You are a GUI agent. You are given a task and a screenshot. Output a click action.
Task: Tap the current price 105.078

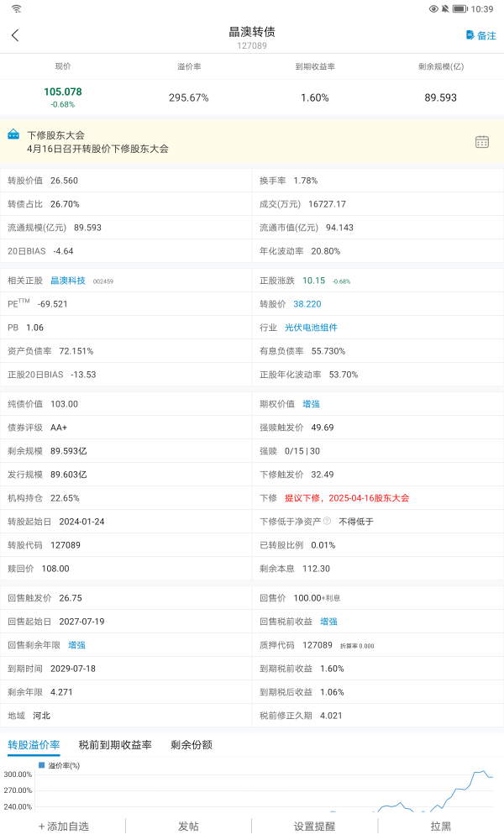pyautogui.click(x=63, y=92)
